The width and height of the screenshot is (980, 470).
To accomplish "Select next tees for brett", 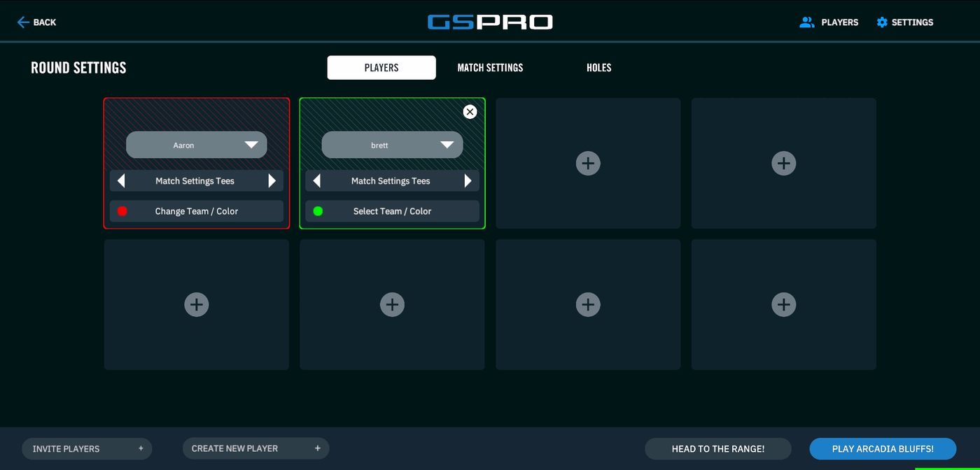I will click(468, 181).
